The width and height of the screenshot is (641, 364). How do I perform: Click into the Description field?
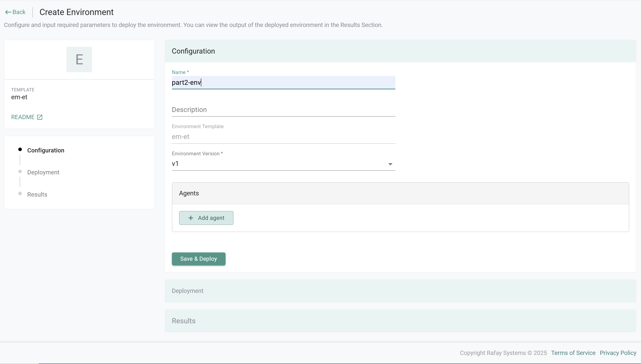[x=283, y=110]
